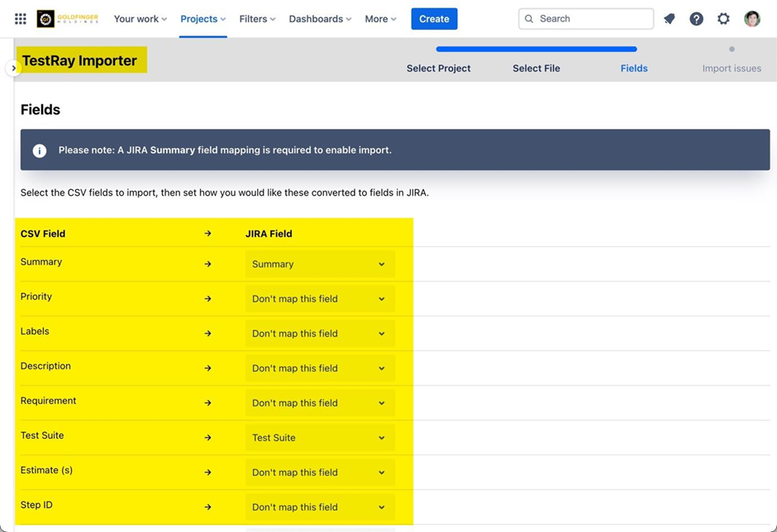This screenshot has width=777, height=532.
Task: Click the Create button
Action: [x=434, y=19]
